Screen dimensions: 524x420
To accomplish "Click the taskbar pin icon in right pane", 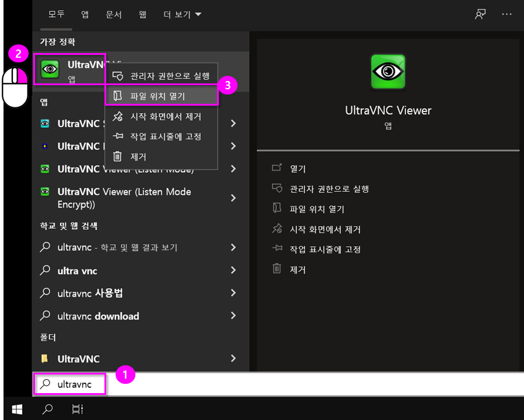I will click(277, 248).
